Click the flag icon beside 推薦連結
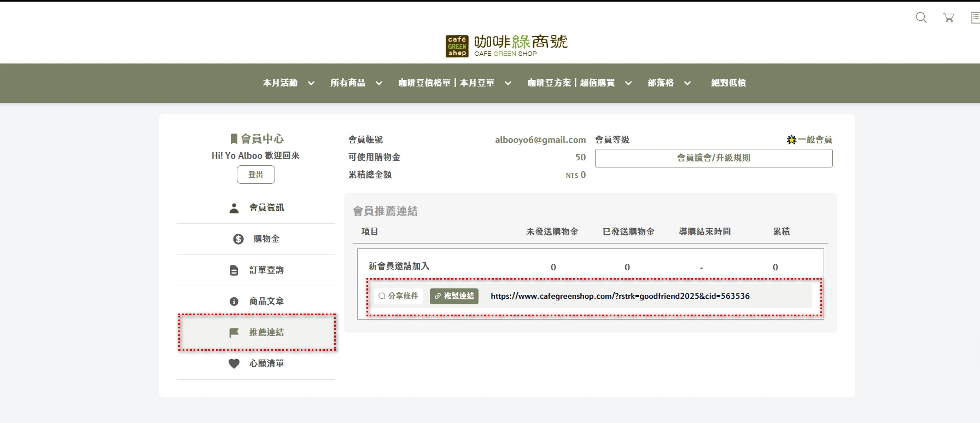Viewport: 980px width, 423px height. point(234,333)
